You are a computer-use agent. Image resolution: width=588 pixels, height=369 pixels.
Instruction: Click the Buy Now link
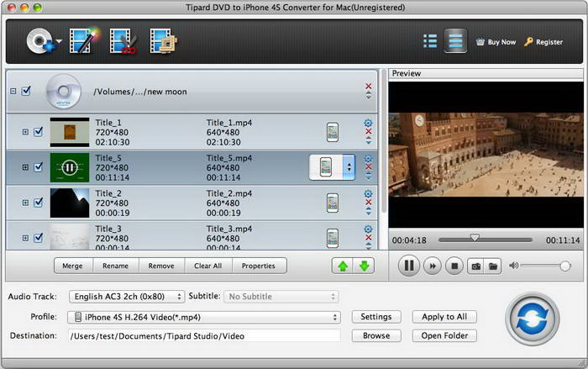(x=496, y=41)
